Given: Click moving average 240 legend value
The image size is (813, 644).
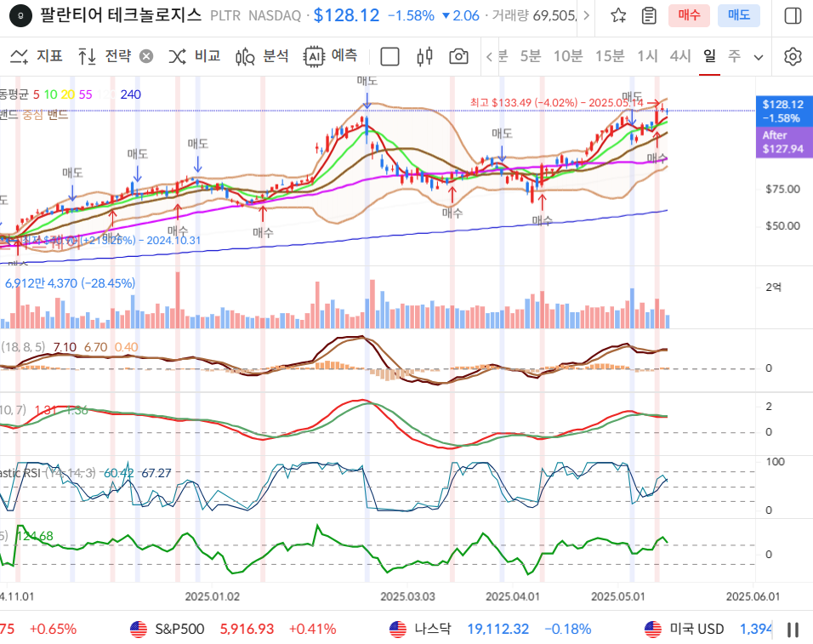Looking at the screenshot, I should (x=131, y=94).
